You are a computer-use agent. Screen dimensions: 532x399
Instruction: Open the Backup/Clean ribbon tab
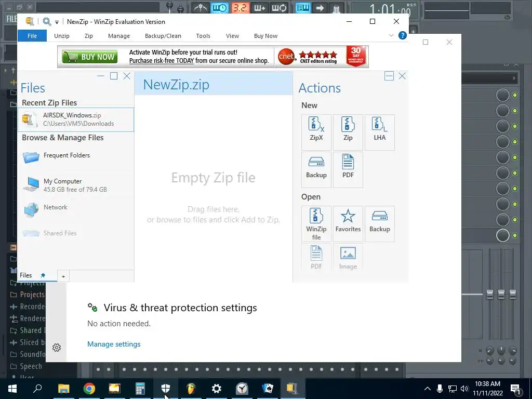(163, 36)
